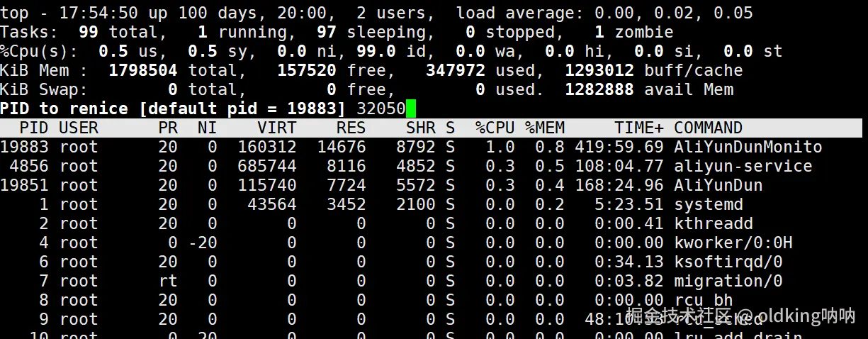Click the 1293012 buff/cache value
Viewport: 868px width, 339px height.
point(599,70)
